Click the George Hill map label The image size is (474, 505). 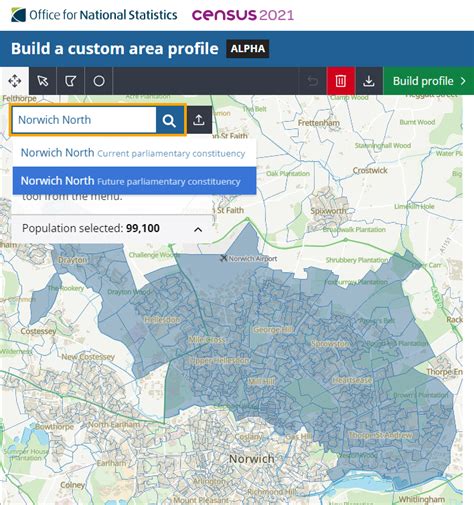[x=274, y=330]
